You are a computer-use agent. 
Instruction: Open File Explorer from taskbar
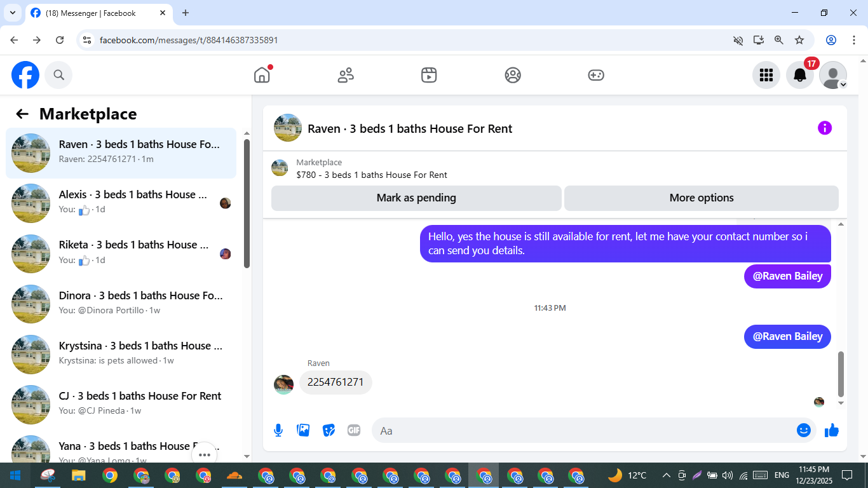(x=78, y=475)
